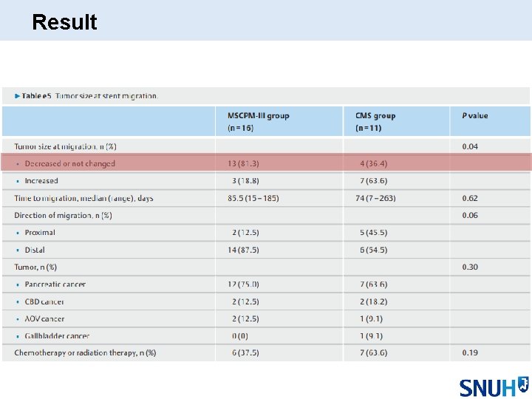Viewport: 532px width, 399px height.
Task: Select the value "13 (81.3)"
Action: click(243, 163)
